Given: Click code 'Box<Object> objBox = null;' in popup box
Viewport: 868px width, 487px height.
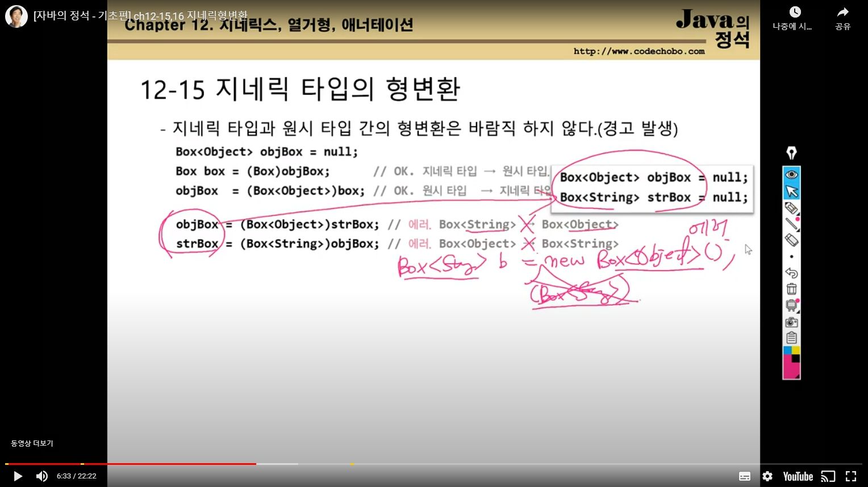Looking at the screenshot, I should (654, 177).
